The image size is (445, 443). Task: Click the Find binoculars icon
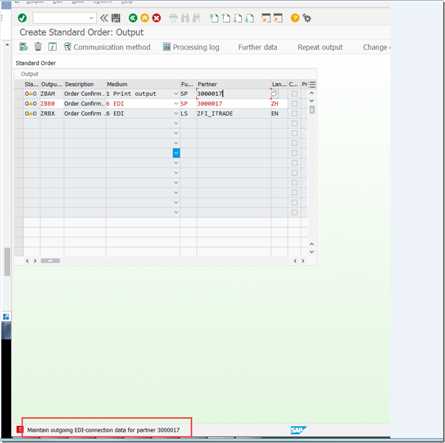(185, 18)
